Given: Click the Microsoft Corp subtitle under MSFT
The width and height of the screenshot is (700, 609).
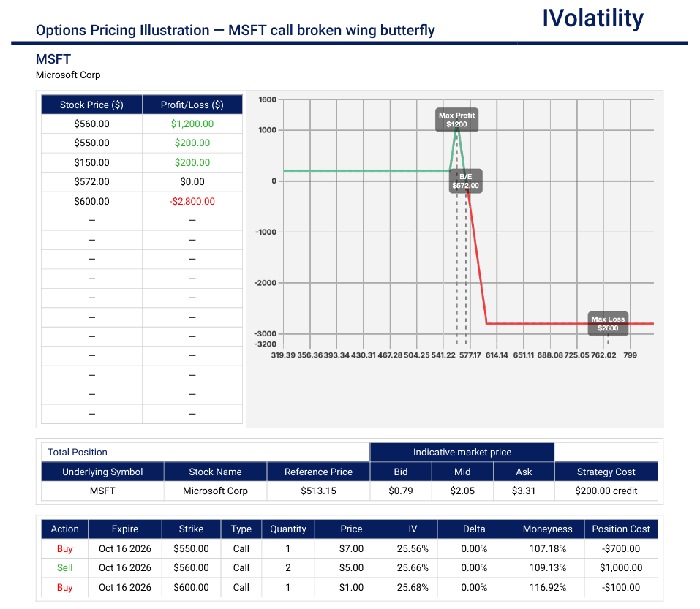Looking at the screenshot, I should click(68, 75).
